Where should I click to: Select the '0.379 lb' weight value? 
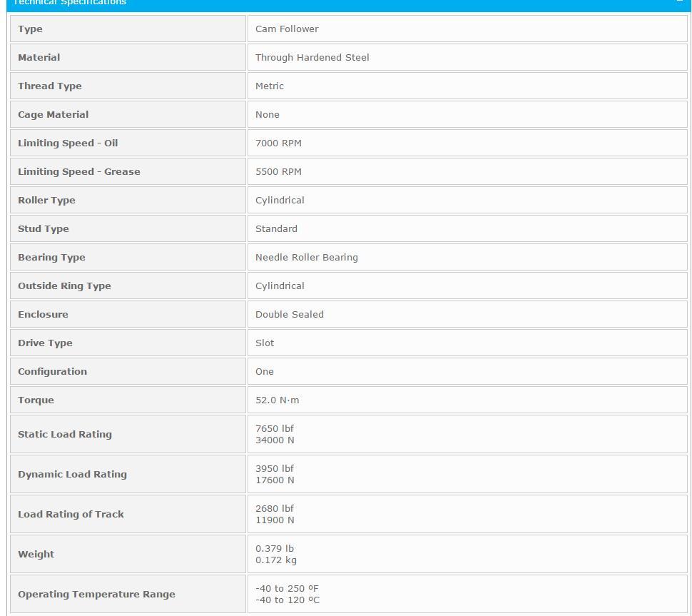(x=275, y=549)
